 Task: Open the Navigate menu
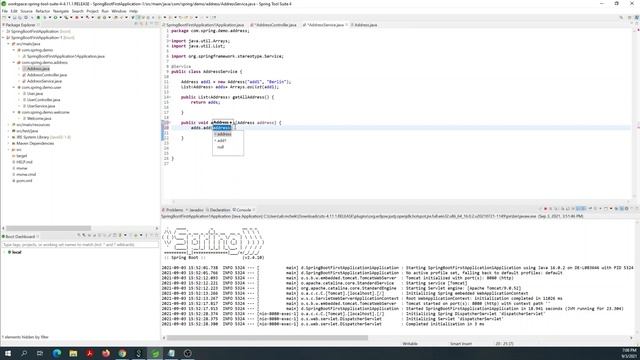point(61,11)
